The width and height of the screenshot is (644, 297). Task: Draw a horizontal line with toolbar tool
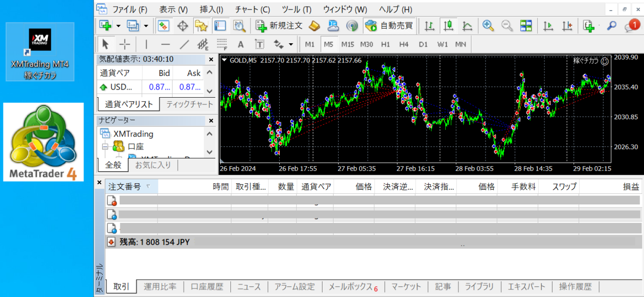166,44
